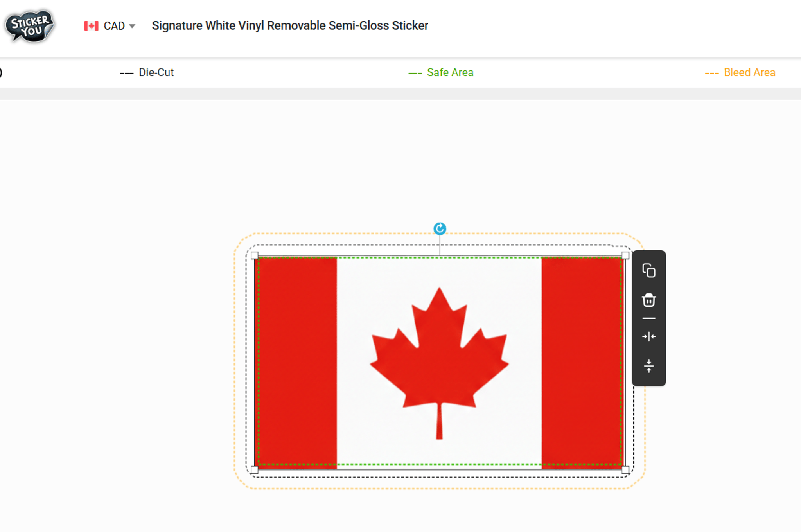This screenshot has height=532, width=801.
Task: Click the Bleed Area legend label
Action: click(749, 72)
